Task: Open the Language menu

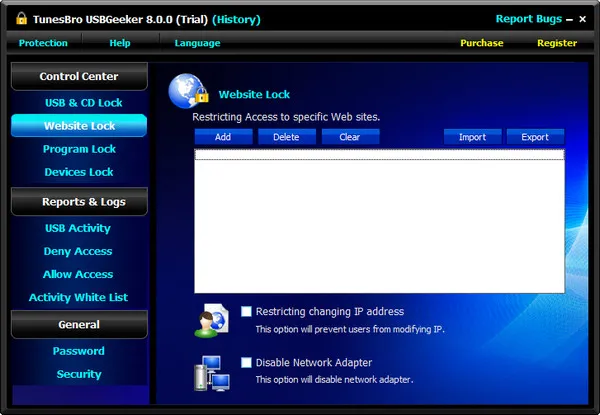Action: 197,43
